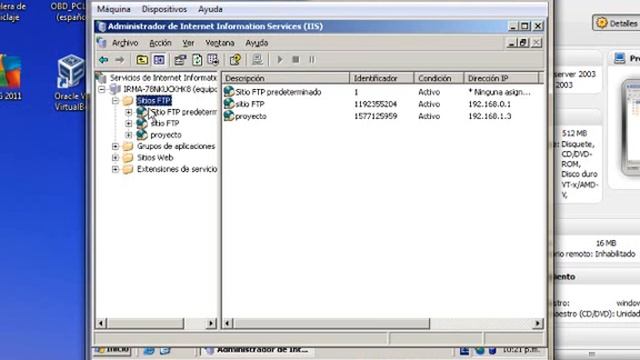Select the Sitios Web folder

[x=155, y=158]
